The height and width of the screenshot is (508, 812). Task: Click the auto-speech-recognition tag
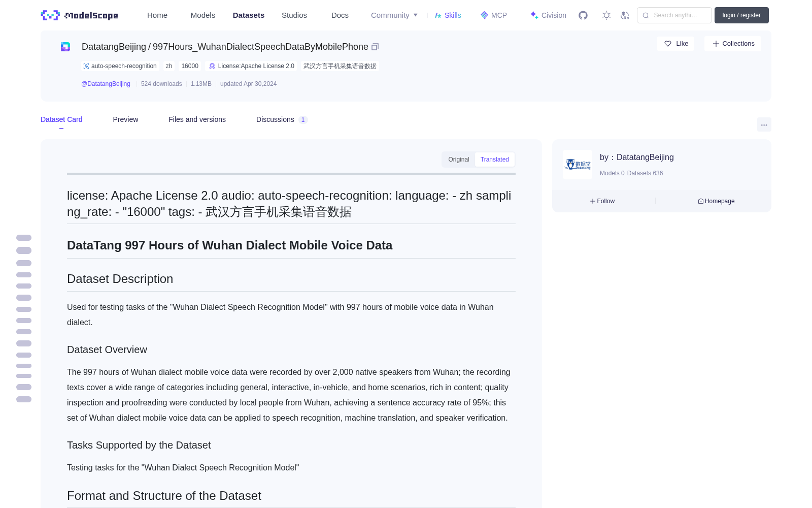(x=120, y=66)
